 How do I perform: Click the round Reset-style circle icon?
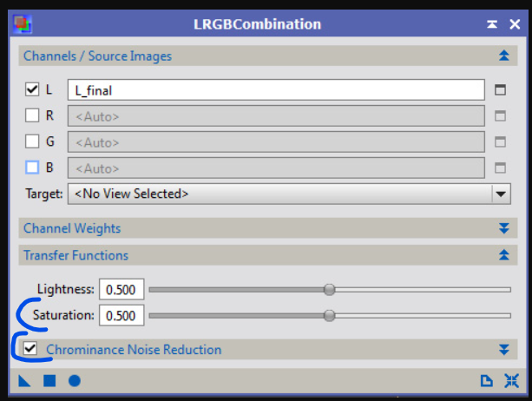(75, 380)
